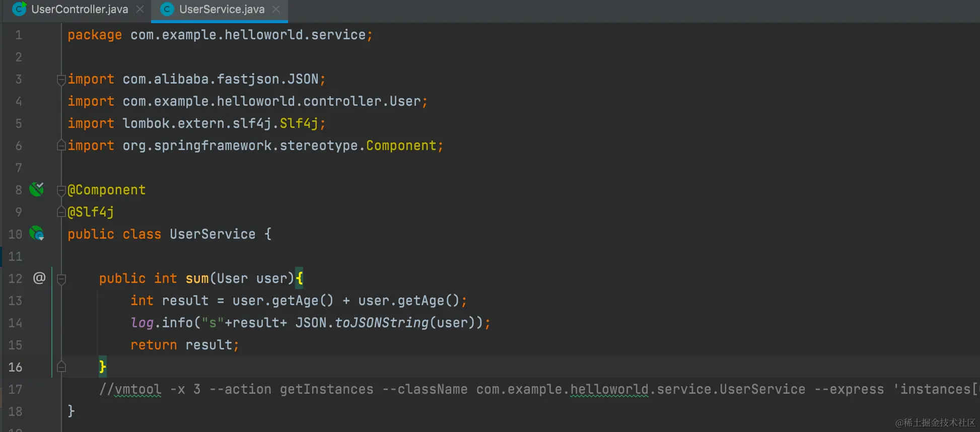Viewport: 980px width, 432px height.
Task: Click the 'result' variable declaration on line 13
Action: point(185,301)
